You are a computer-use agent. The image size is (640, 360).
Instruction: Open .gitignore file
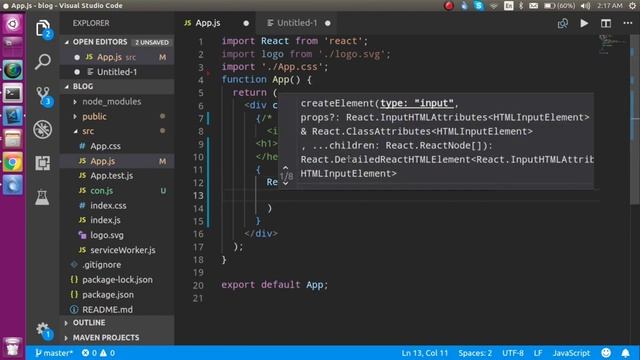tap(117, 264)
